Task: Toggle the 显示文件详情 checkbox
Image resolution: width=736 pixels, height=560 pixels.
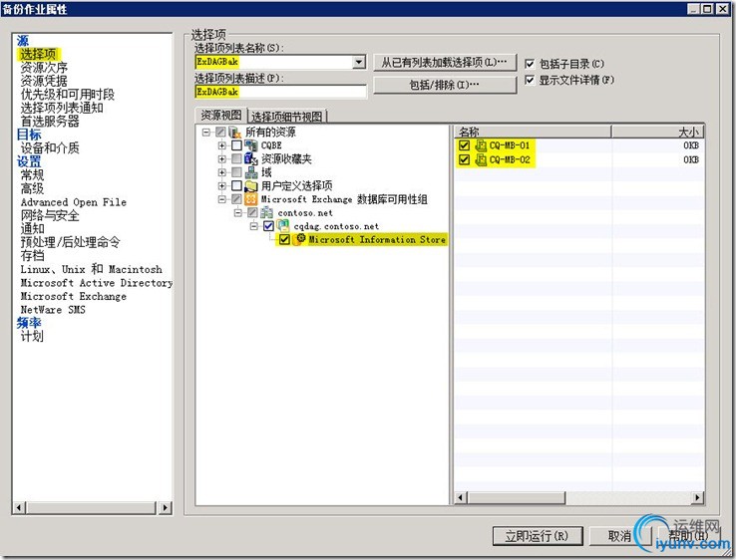Action: (530, 80)
